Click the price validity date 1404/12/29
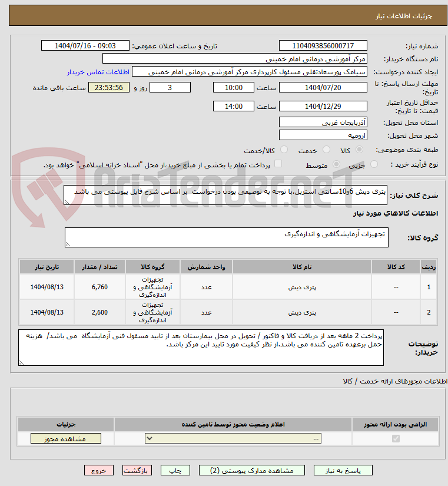The height and width of the screenshot is (486, 448). 323,106
